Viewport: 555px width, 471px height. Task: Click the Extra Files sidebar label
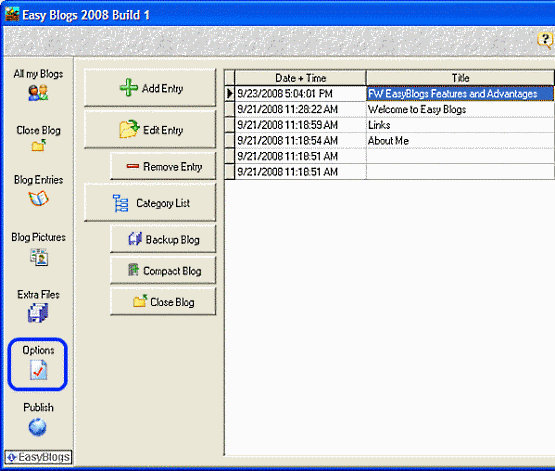click(38, 294)
